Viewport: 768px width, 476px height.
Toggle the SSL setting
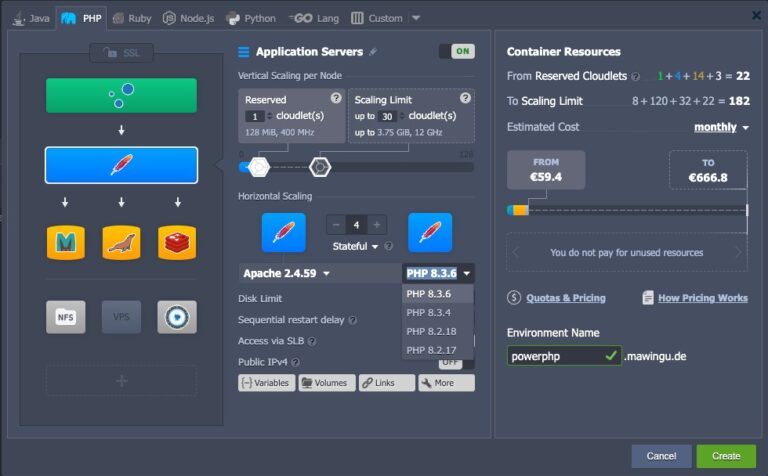tap(121, 52)
